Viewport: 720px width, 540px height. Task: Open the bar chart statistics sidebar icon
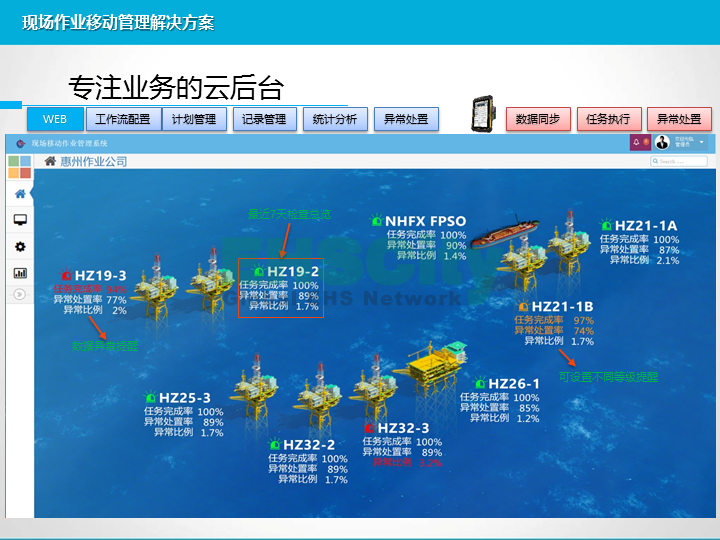[19, 272]
